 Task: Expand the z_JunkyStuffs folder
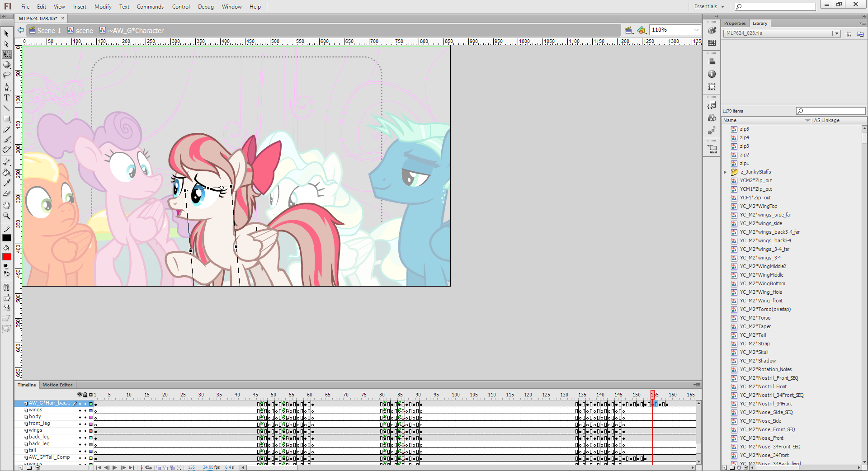725,172
